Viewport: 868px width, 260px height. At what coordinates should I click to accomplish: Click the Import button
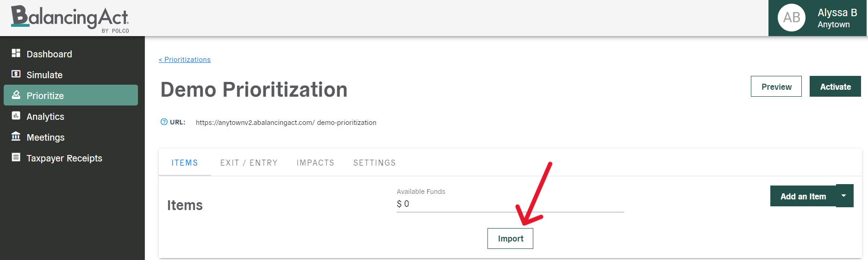510,239
